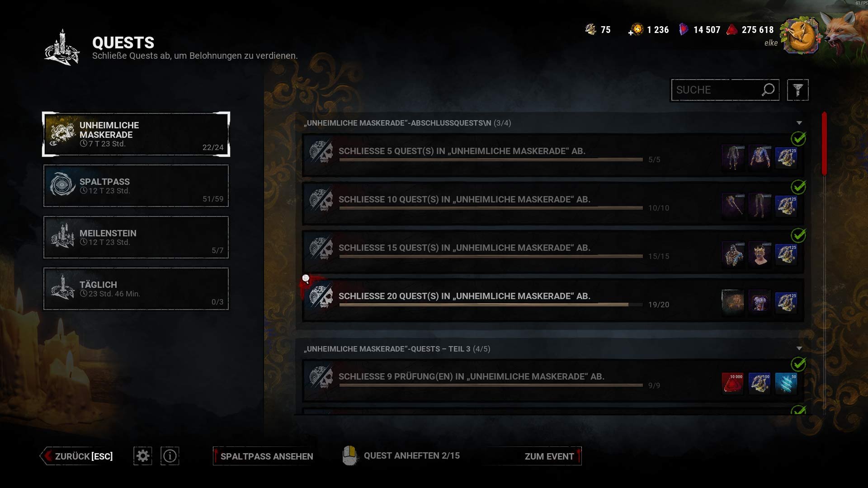This screenshot has height=488, width=868.
Task: Click the green checkmark on 15 quests row
Action: (798, 235)
